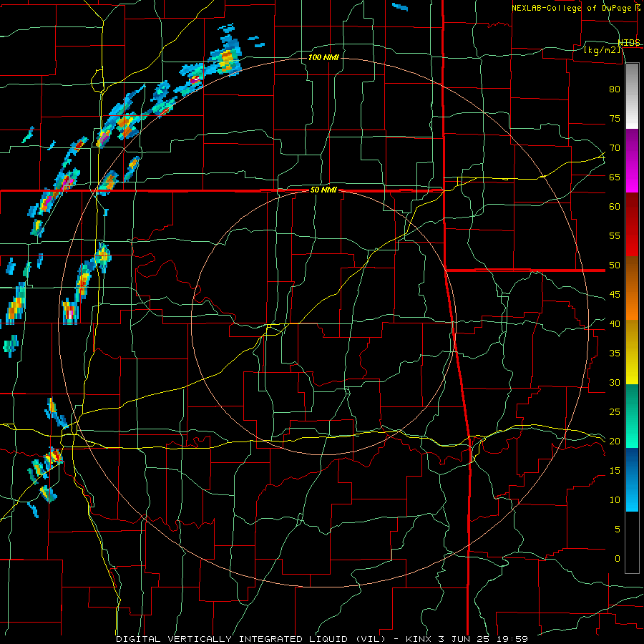Click the magenta-purple segment of the color scale
The height and width of the screenshot is (644, 644).
tap(632, 161)
